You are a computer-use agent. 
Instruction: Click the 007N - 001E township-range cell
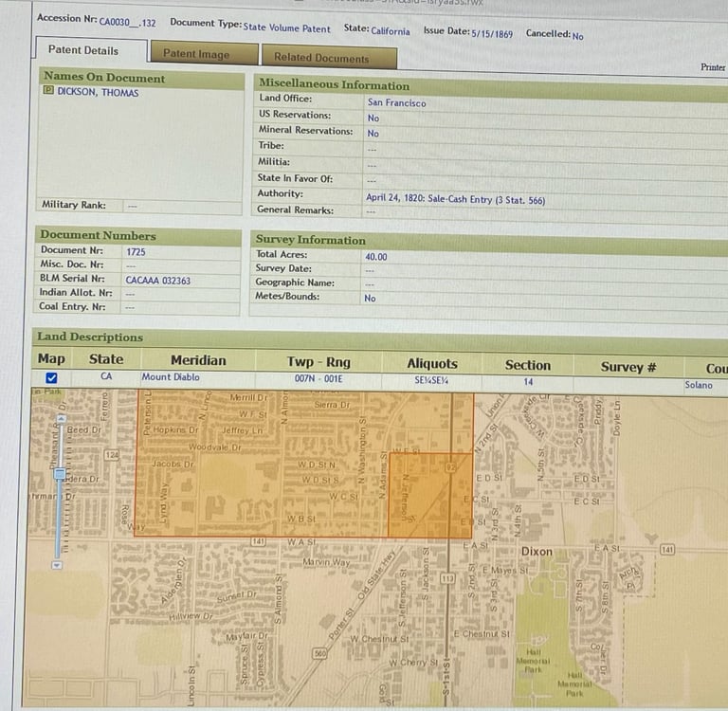point(318,378)
